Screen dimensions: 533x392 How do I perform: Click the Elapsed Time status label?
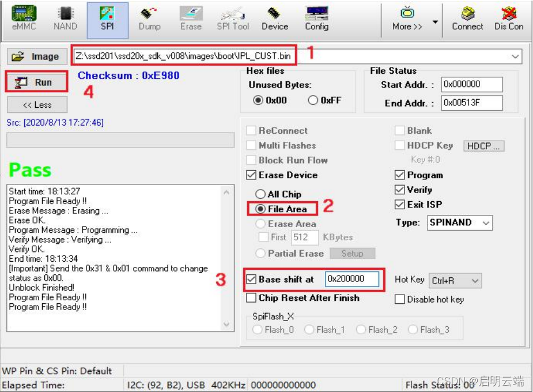pyautogui.click(x=33, y=385)
